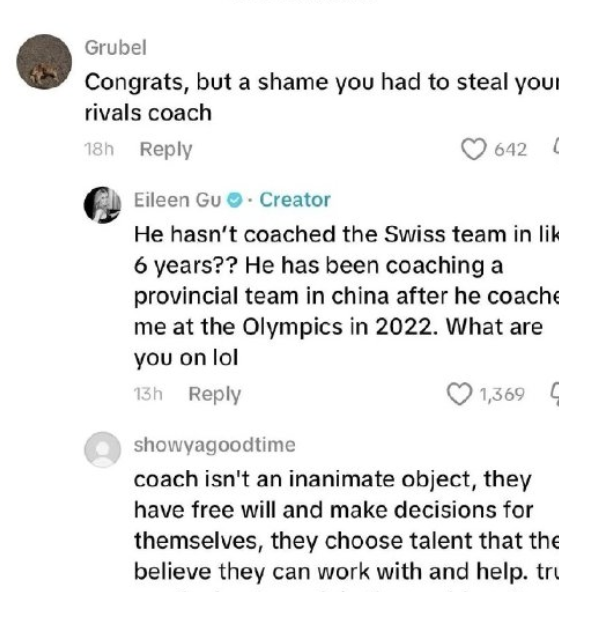Screen dimensions: 612x620
Task: Click the 13h timestamp on Eileen Gu's reply
Action: click(x=146, y=394)
